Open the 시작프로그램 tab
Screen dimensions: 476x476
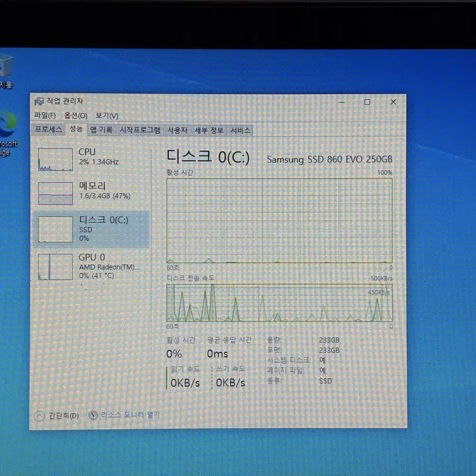coord(140,130)
